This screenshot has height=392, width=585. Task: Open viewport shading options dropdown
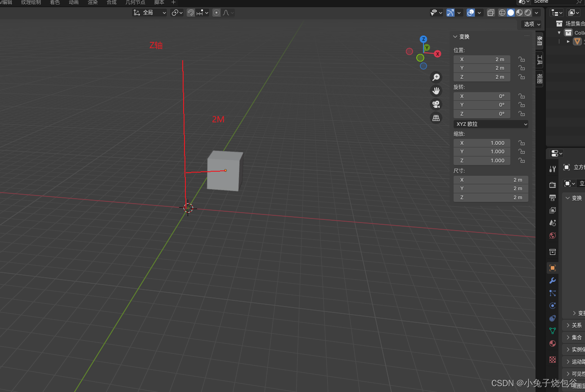537,13
